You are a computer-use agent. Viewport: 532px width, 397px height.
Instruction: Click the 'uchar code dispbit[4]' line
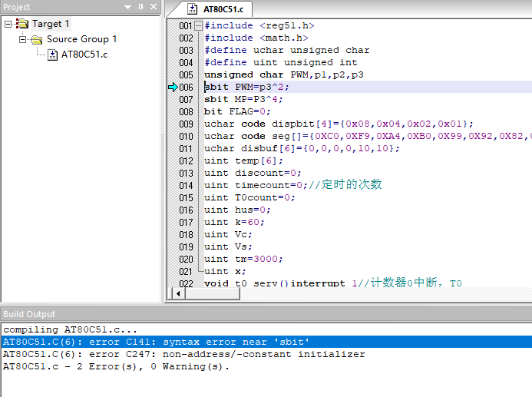click(339, 124)
